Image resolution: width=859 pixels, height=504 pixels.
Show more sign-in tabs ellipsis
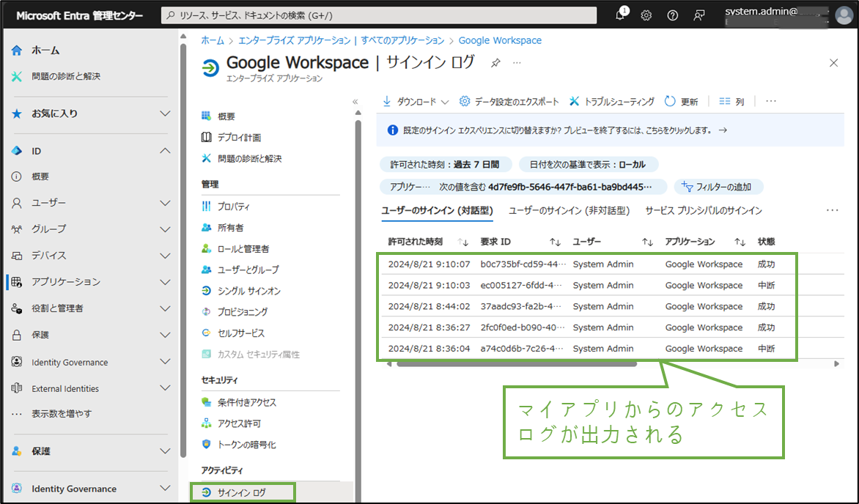pyautogui.click(x=832, y=211)
